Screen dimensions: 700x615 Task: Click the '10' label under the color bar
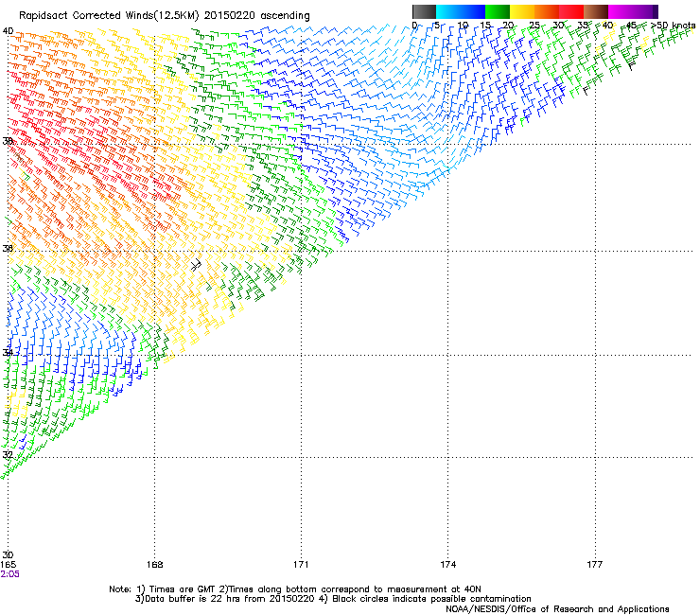click(x=463, y=25)
